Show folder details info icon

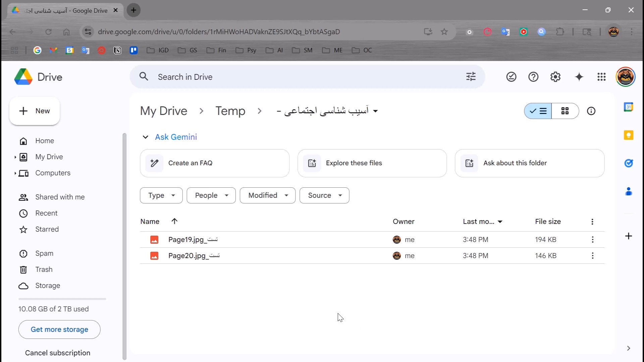pyautogui.click(x=591, y=111)
